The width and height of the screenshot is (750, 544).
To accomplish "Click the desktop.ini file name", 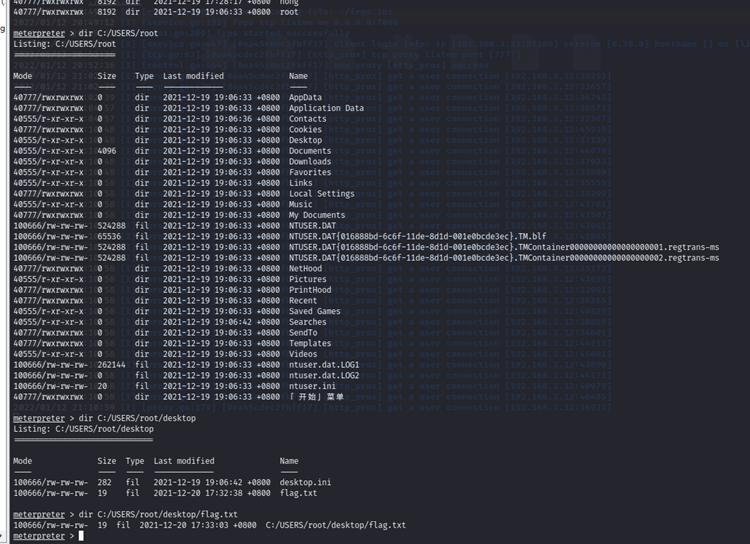I will pos(305,482).
